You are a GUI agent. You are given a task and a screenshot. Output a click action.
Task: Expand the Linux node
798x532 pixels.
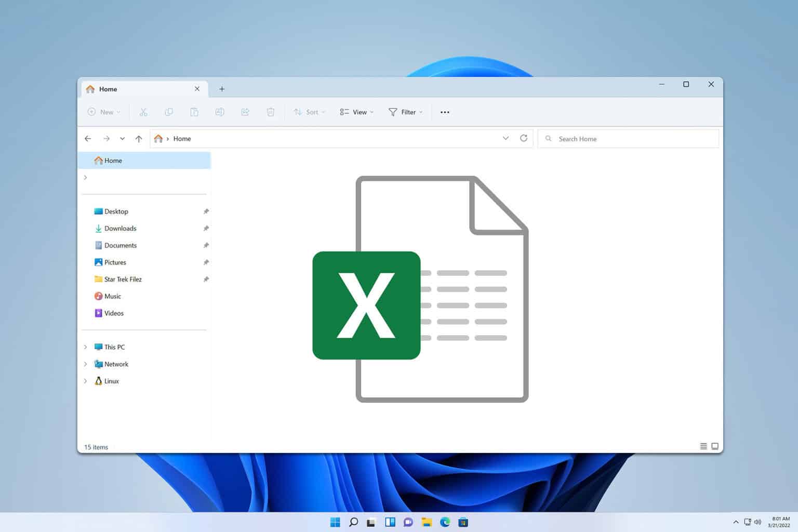click(86, 381)
